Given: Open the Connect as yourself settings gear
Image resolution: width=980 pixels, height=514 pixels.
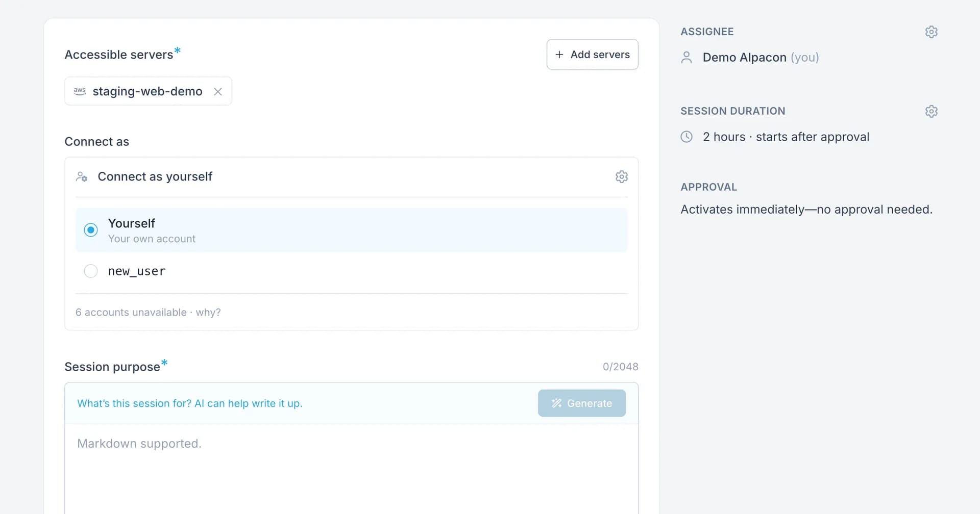Looking at the screenshot, I should (x=621, y=176).
